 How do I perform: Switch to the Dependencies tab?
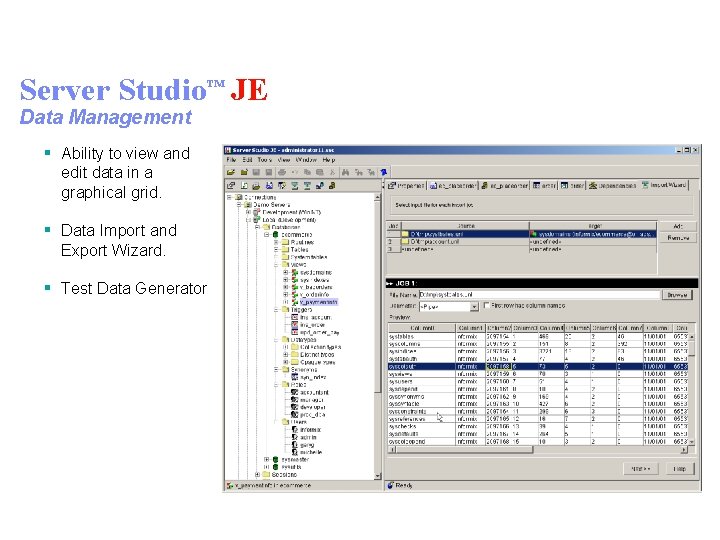click(x=613, y=186)
